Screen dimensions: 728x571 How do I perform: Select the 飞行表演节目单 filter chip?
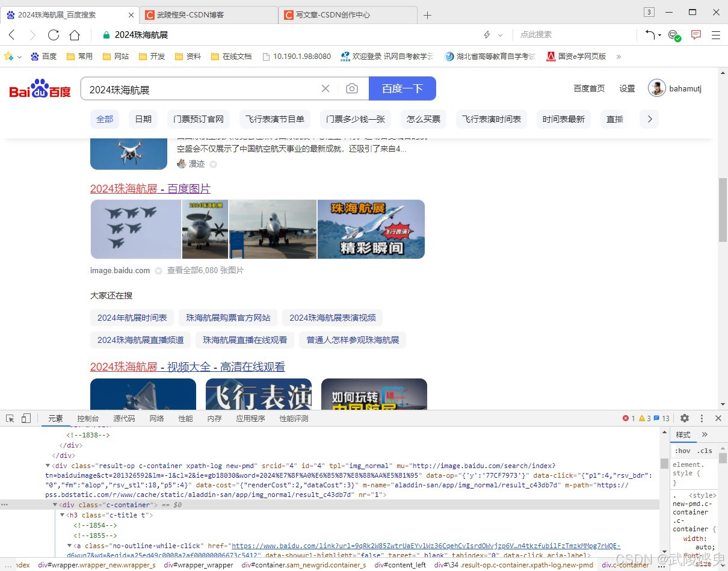(x=275, y=119)
